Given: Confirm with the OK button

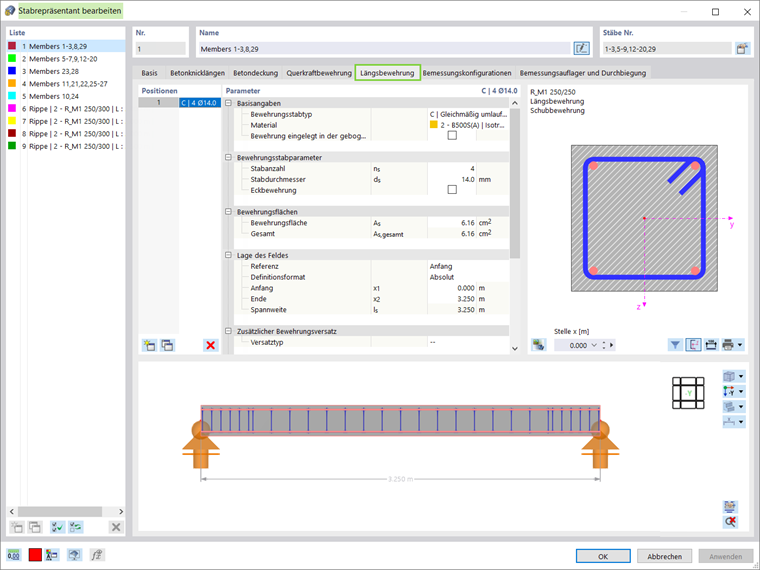Looking at the screenshot, I should click(x=603, y=556).
